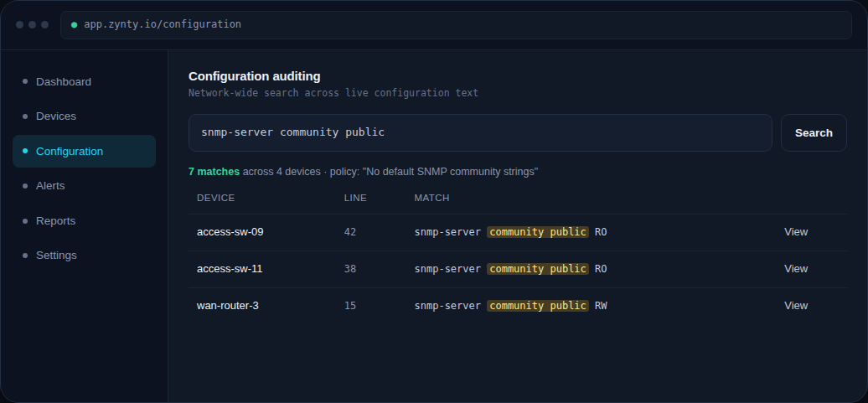Click the MATCH column header
This screenshot has width=868, height=403.
[x=431, y=198]
